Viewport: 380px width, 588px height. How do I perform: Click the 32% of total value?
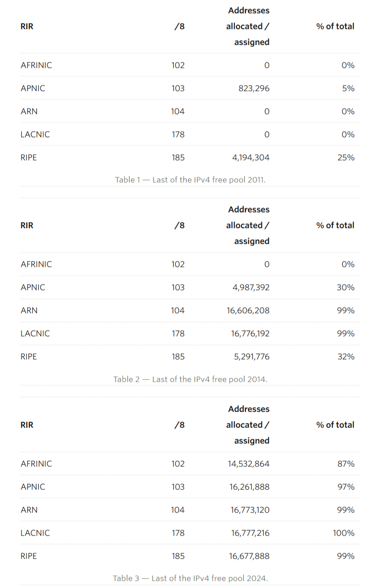coord(346,356)
